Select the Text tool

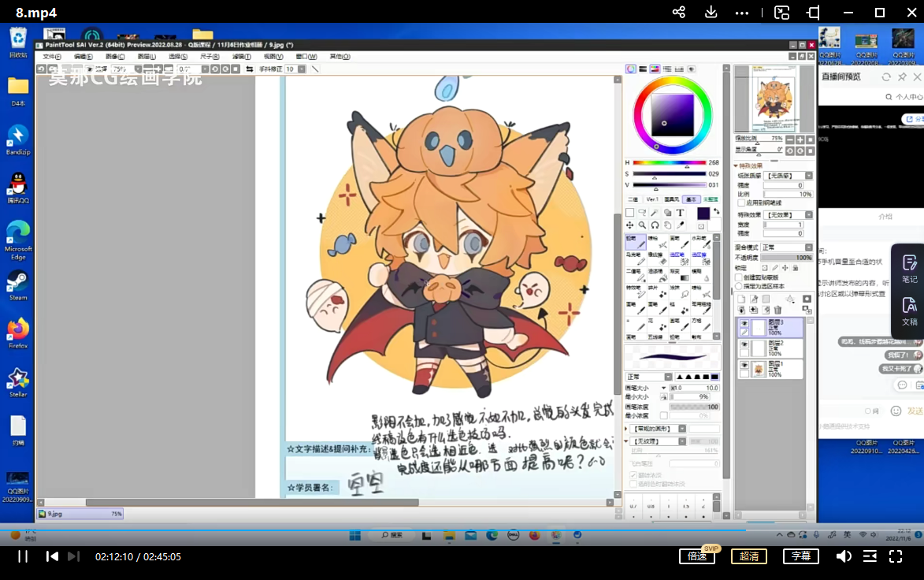(x=680, y=213)
